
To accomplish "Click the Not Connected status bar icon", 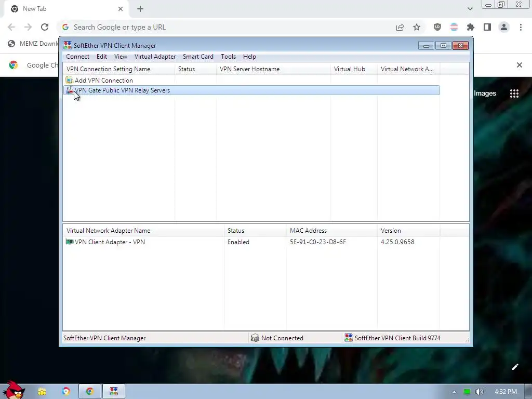I will point(255,338).
